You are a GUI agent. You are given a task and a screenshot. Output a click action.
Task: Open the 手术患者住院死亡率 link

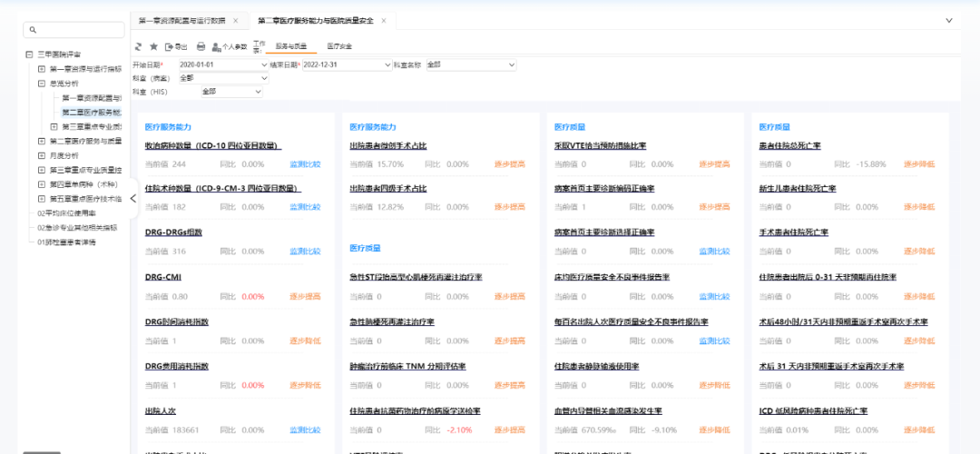click(x=794, y=232)
